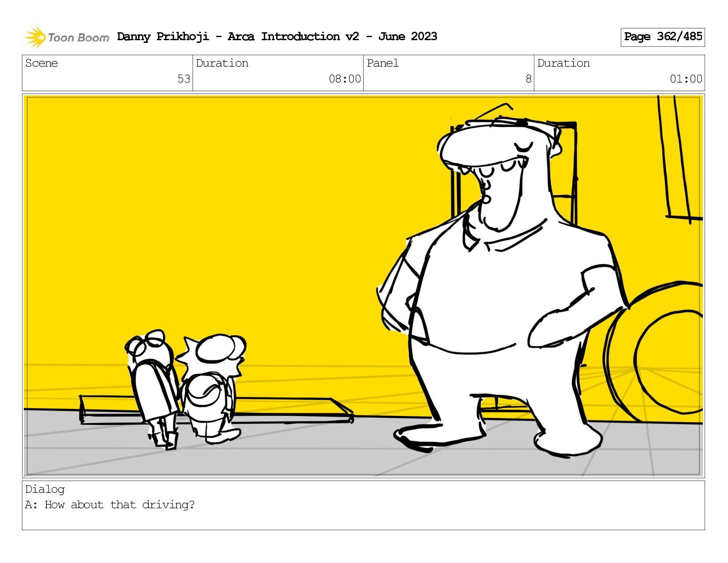Screen dimensions: 728x563
Task: Select scene number '53'
Action: [184, 79]
